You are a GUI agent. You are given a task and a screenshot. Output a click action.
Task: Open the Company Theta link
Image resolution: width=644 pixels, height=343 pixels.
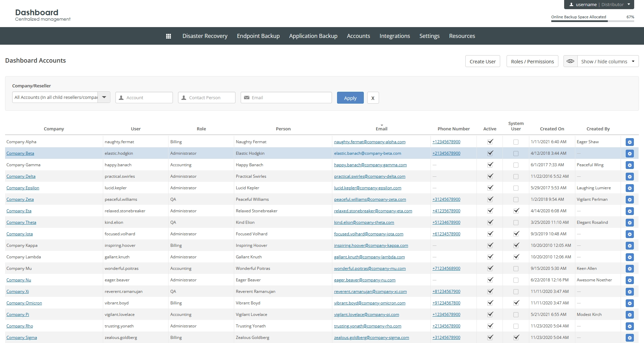tap(21, 222)
